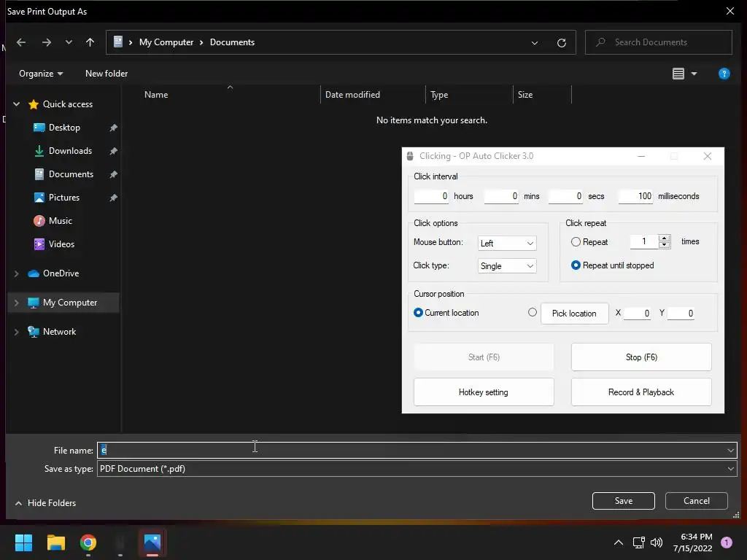Change view layout icon

click(x=678, y=74)
